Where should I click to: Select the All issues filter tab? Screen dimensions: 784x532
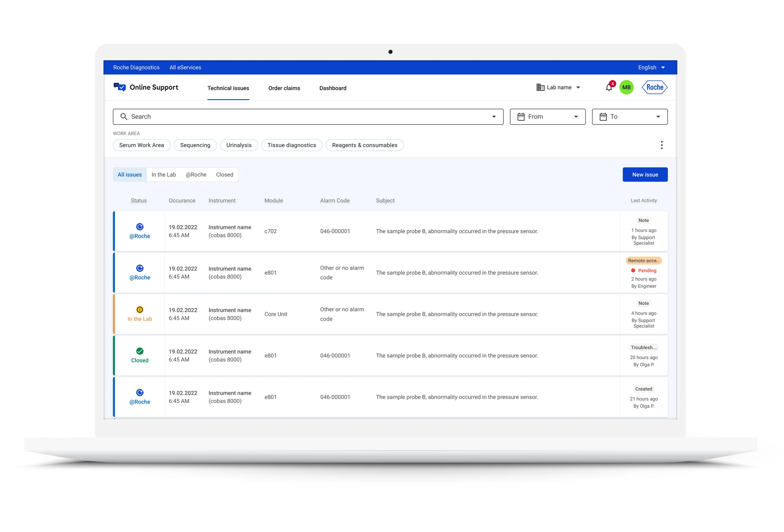click(129, 175)
